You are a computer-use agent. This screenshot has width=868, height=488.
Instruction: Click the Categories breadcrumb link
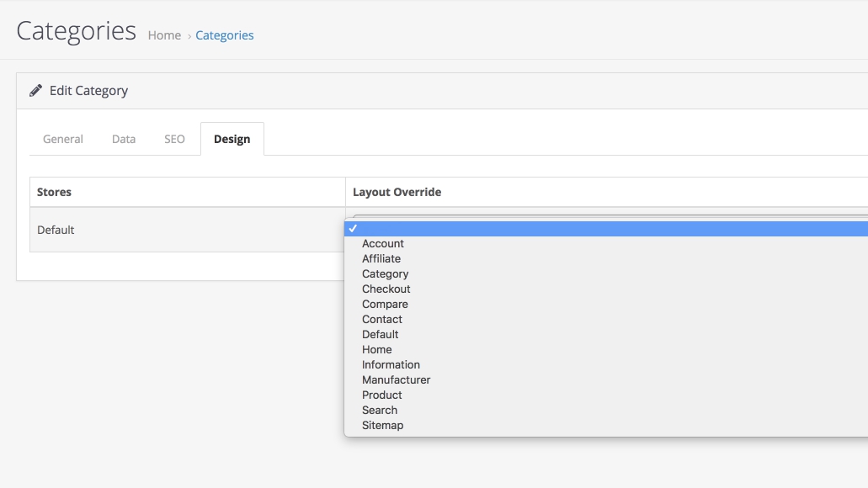(x=224, y=35)
